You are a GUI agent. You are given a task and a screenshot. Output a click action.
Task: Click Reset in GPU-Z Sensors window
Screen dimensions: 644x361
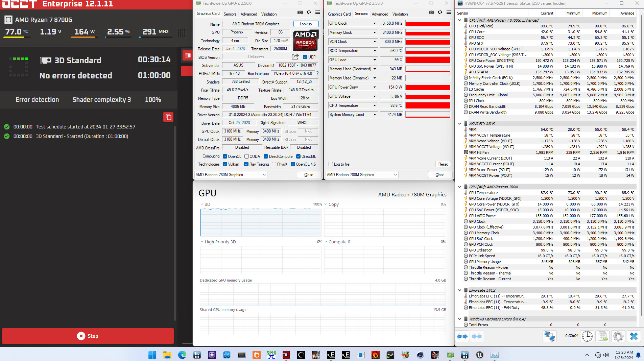coord(443,164)
